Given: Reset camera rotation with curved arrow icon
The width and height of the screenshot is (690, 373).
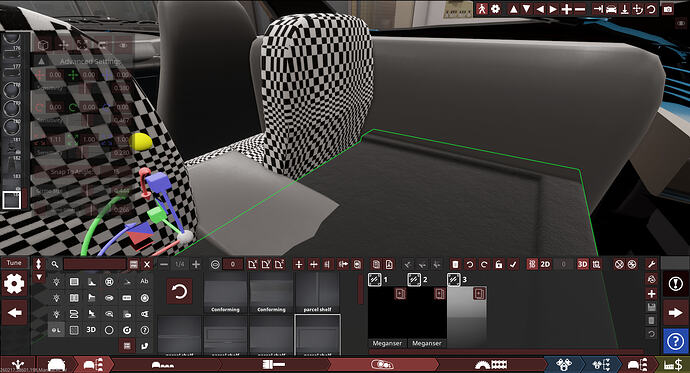Looking at the screenshot, I should tap(651, 9).
